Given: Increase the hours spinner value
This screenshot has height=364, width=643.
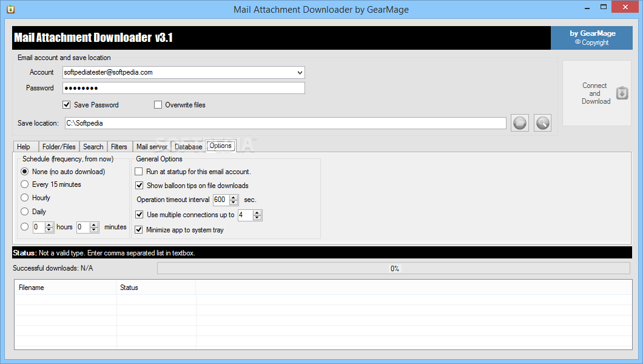Looking at the screenshot, I should point(49,224).
